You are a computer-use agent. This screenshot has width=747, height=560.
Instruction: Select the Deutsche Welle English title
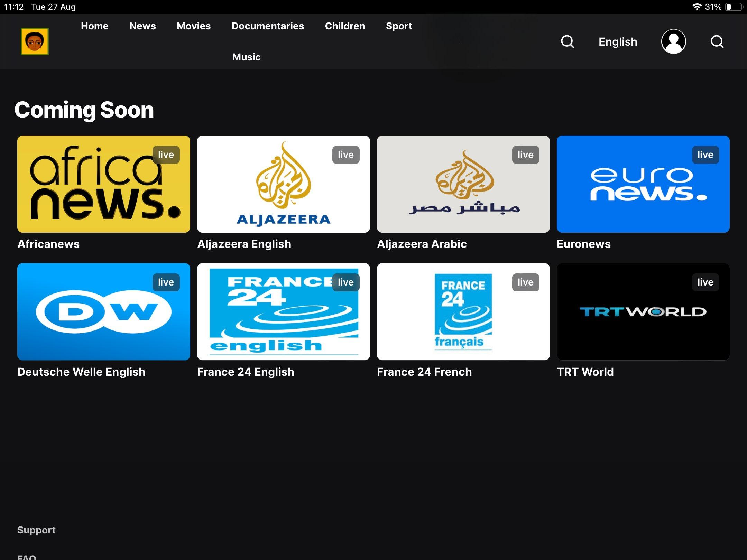81,372
